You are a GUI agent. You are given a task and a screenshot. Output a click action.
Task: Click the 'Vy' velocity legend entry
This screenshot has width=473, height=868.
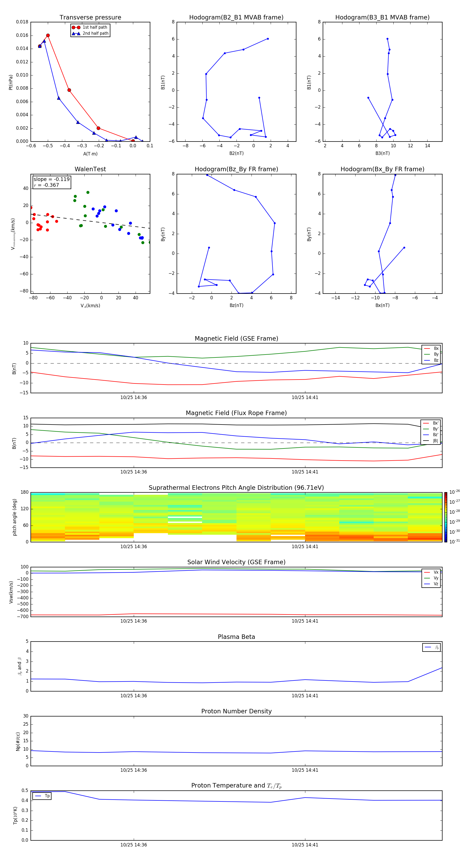[x=431, y=578]
